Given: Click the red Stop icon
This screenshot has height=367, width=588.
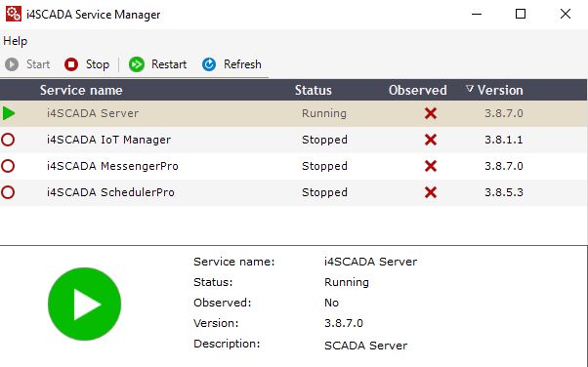Looking at the screenshot, I should coord(71,64).
